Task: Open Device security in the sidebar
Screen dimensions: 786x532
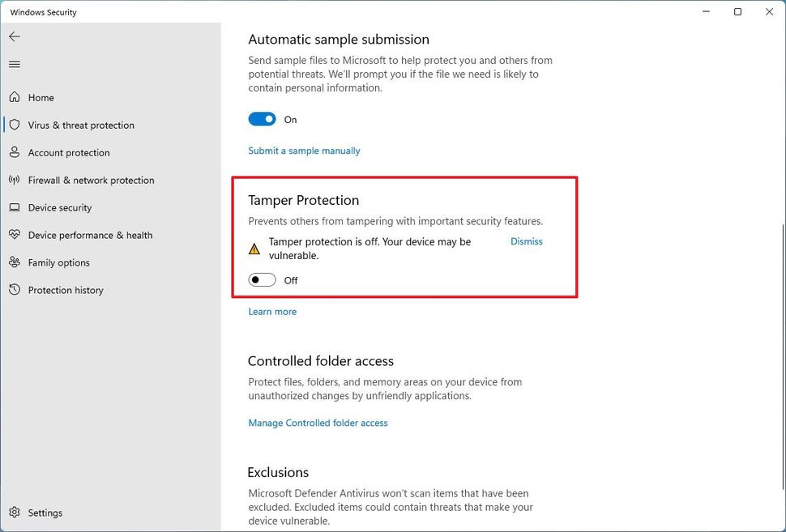Action: (61, 207)
